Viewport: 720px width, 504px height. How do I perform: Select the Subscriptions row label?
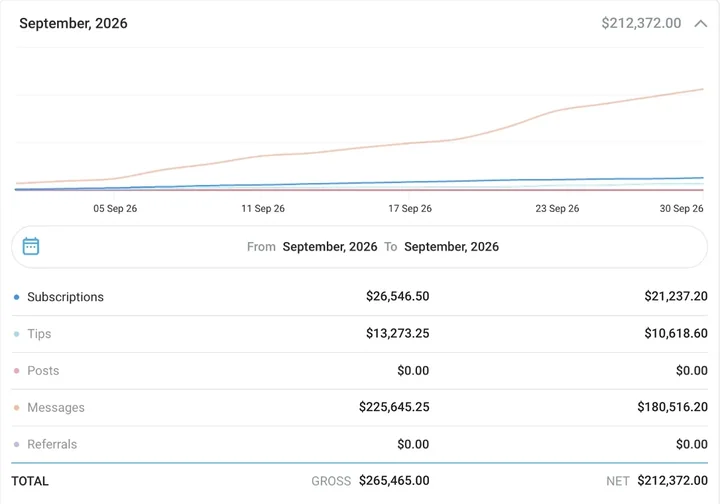tap(65, 297)
